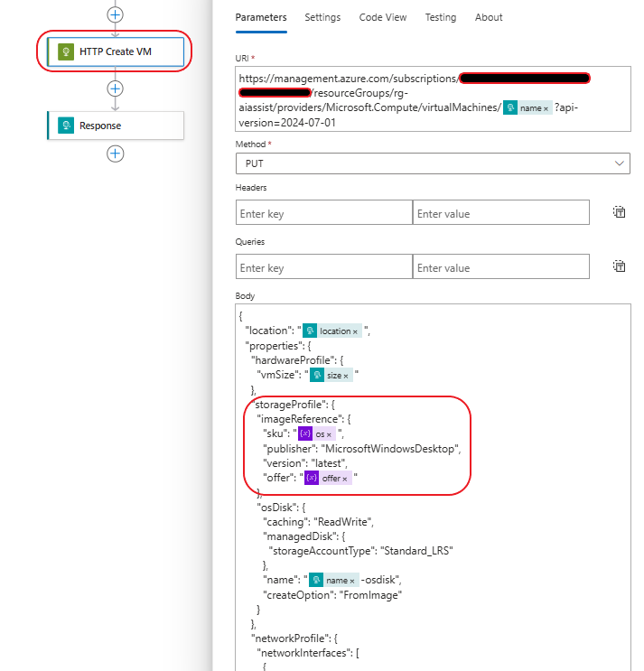Screen dimensions: 644x671
Task: Click the "imageReference" line in Body
Action: (303, 419)
